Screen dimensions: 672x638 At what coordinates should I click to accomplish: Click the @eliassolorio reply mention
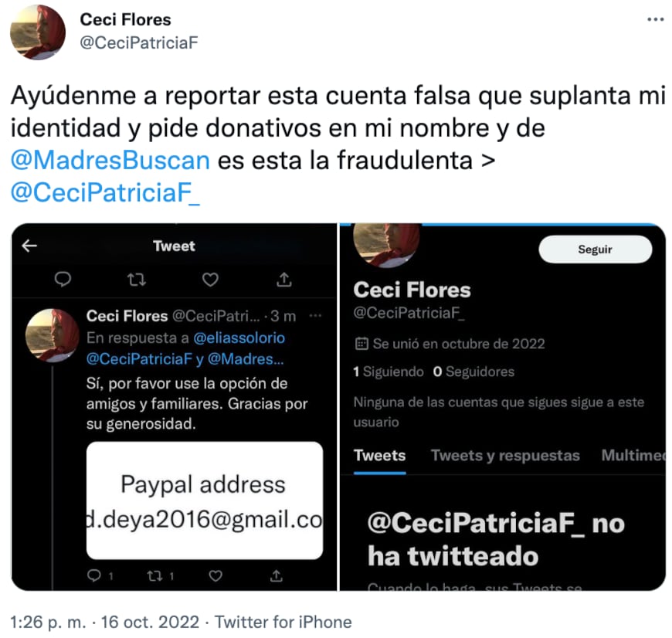click(x=239, y=338)
